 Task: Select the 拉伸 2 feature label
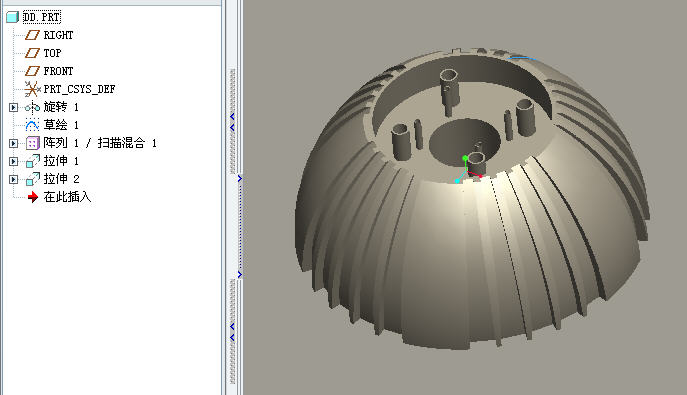[x=61, y=179]
